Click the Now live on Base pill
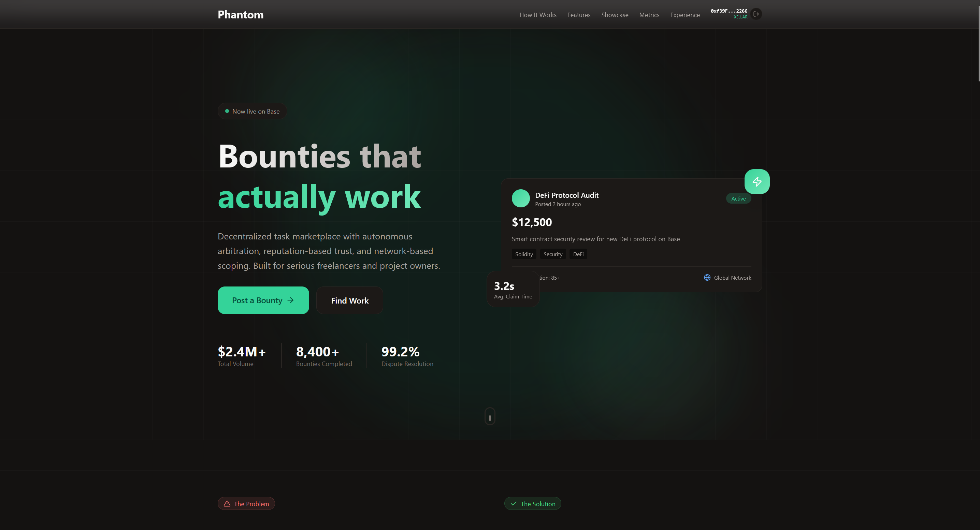Image resolution: width=980 pixels, height=530 pixels. 252,111
